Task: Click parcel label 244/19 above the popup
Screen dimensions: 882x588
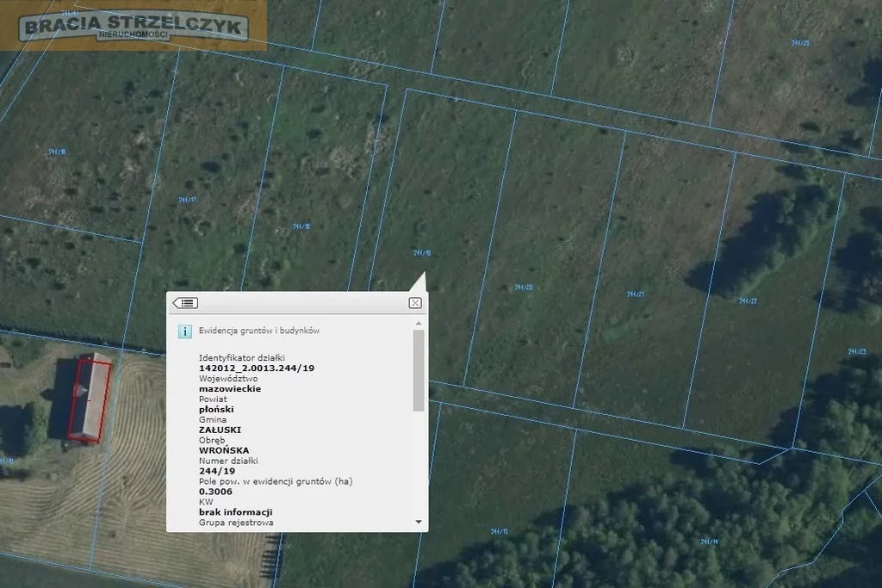Action: pos(421,253)
